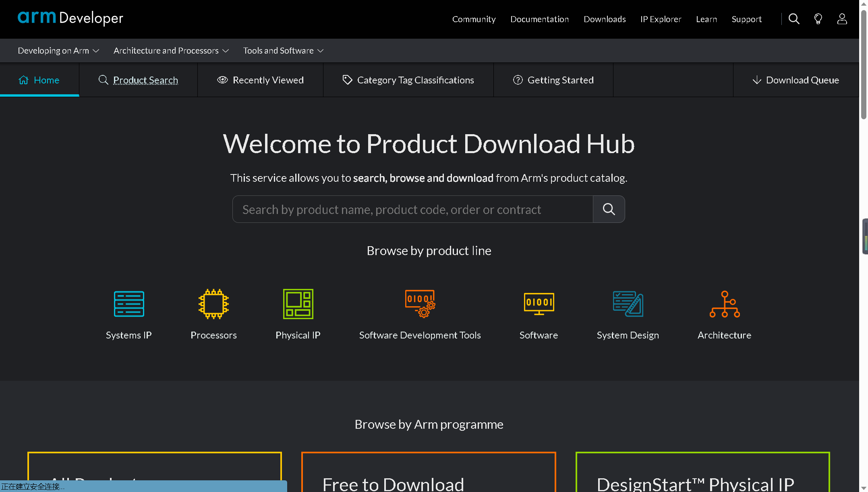
Task: Expand the Developing on Arm dropdown
Action: (x=58, y=51)
